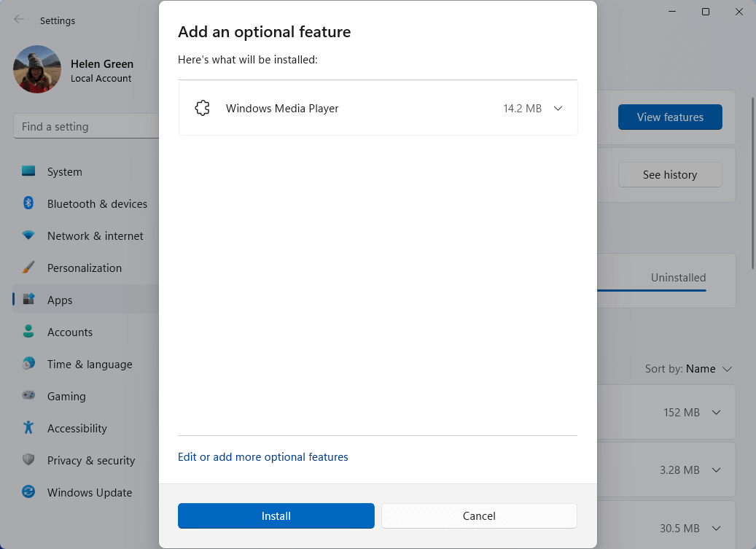This screenshot has height=549, width=756.
Task: Click the Settings window vertical scrollbar
Action: click(752, 183)
